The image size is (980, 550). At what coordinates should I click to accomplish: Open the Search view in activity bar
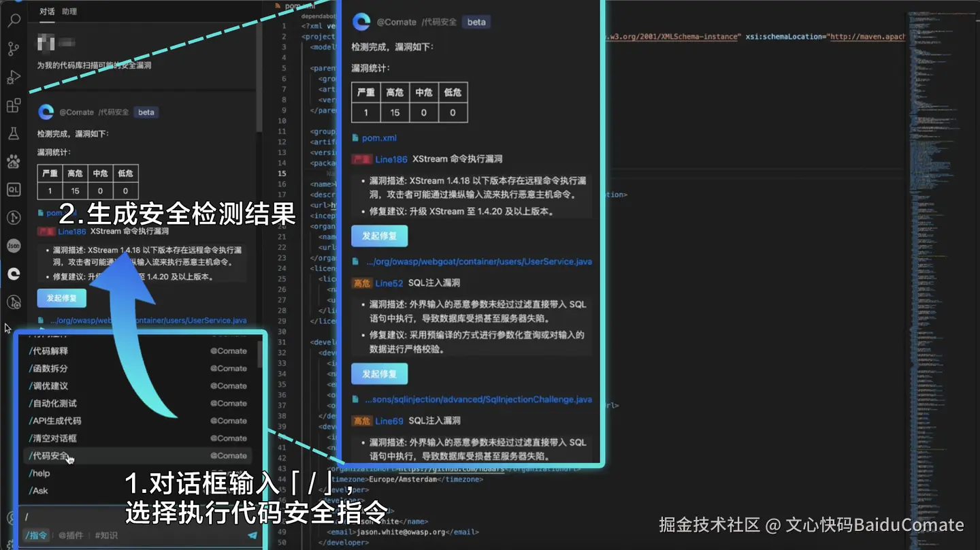coord(14,20)
